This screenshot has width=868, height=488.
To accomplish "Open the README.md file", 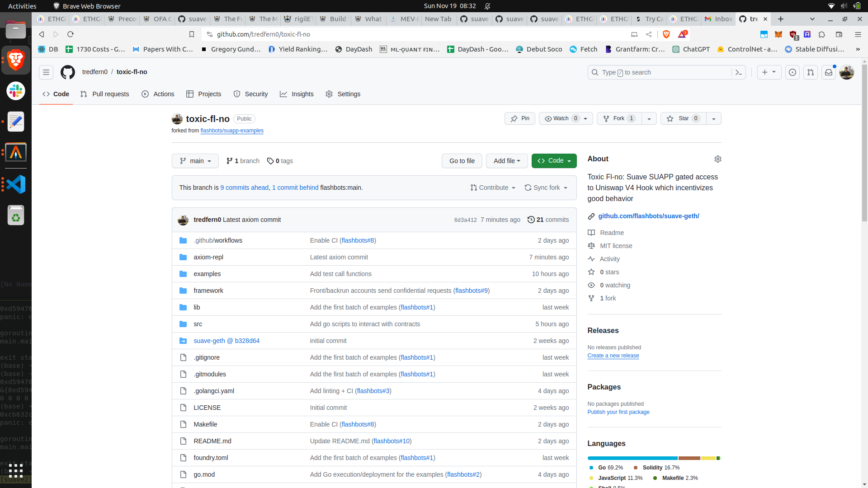I will pyautogui.click(x=212, y=441).
